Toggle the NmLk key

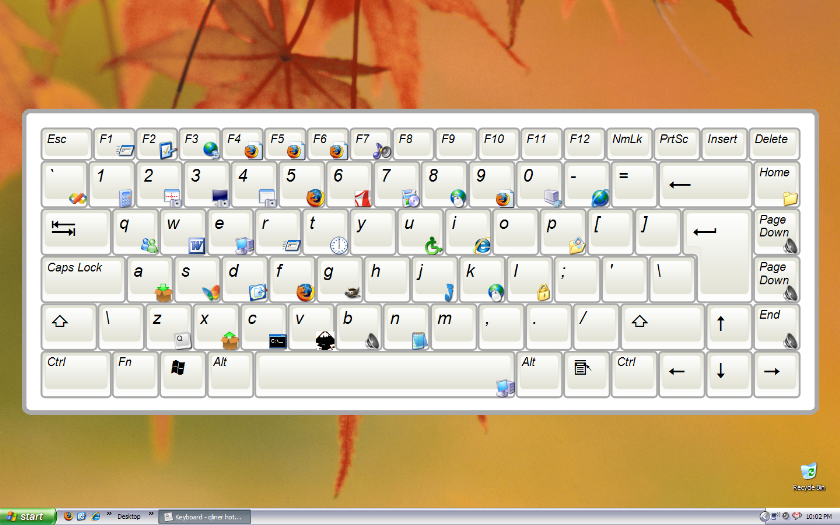coord(629,144)
